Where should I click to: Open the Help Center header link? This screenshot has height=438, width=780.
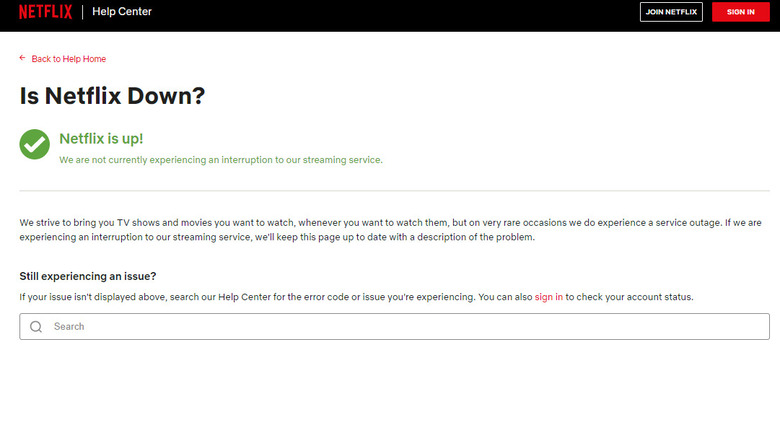point(122,11)
